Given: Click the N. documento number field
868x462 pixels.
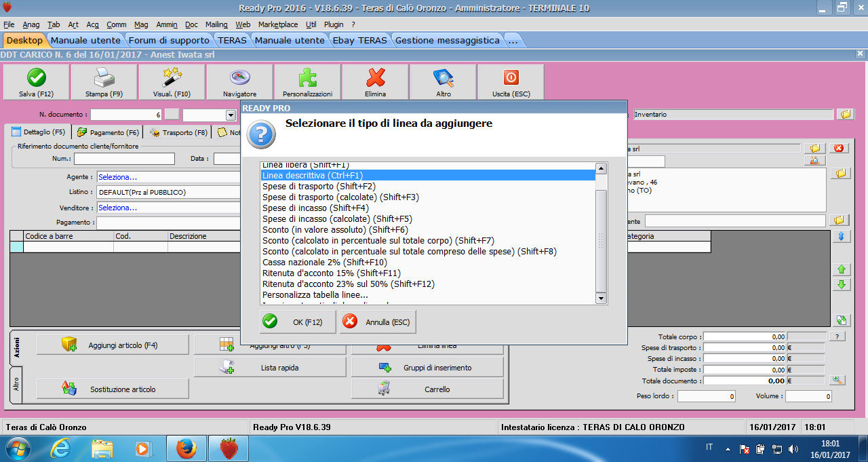Looking at the screenshot, I should (126, 115).
